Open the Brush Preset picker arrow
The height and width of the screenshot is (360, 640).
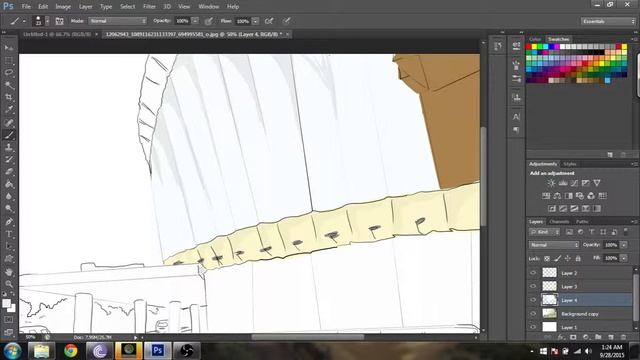tap(47, 21)
